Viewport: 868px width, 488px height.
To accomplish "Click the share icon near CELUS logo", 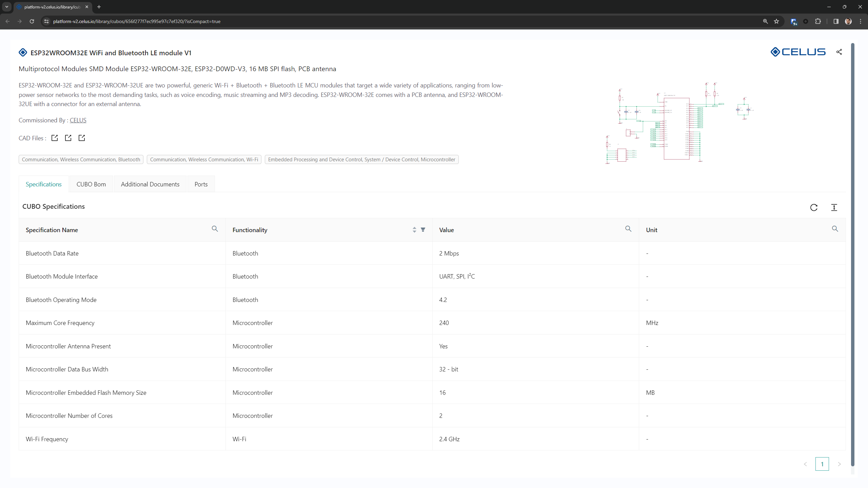I will (x=839, y=52).
